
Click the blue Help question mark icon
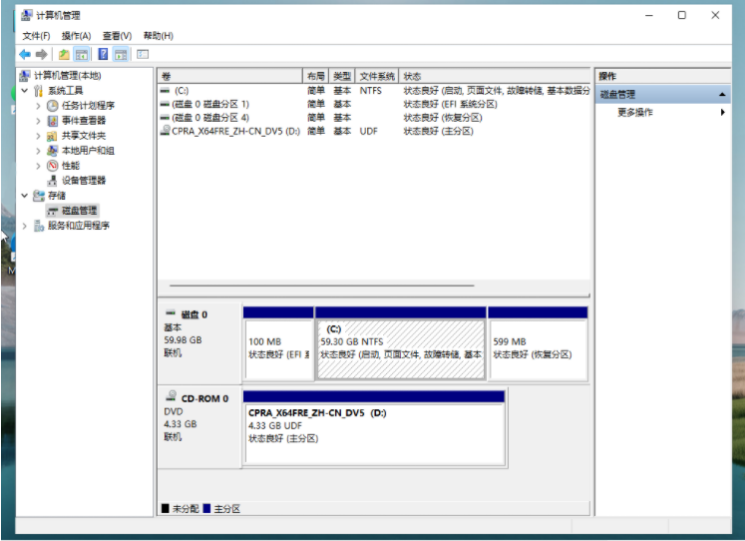click(x=102, y=54)
